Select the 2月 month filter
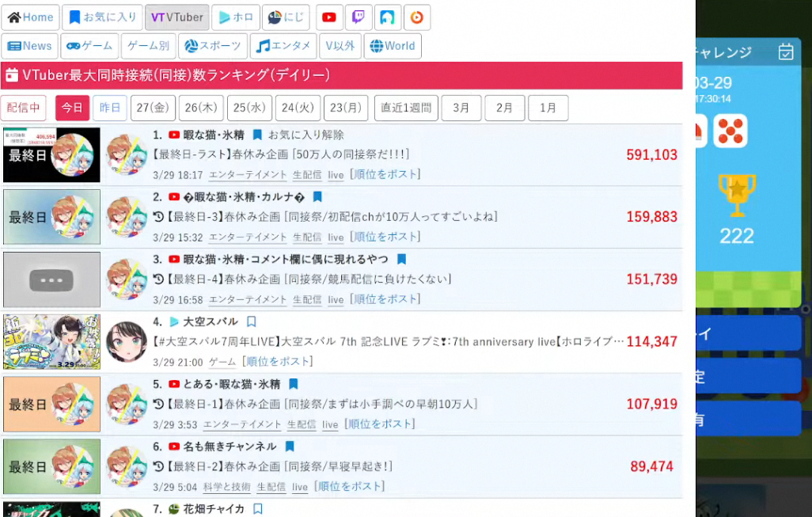 (x=504, y=108)
